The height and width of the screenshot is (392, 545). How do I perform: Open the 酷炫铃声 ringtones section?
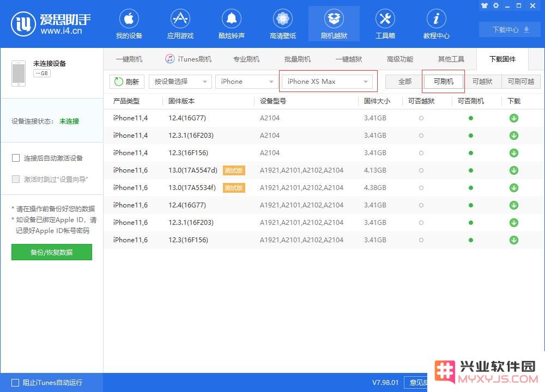[x=232, y=24]
